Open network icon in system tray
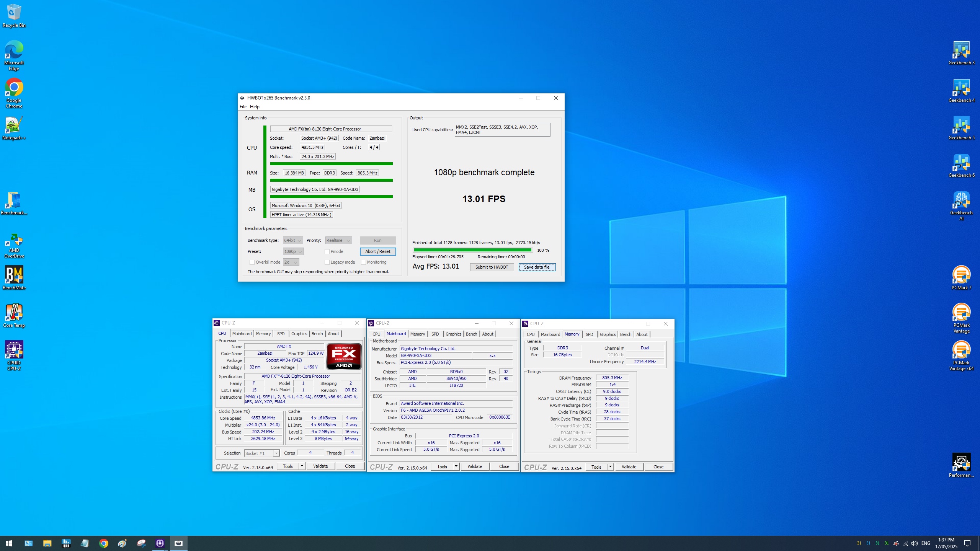 (906, 543)
